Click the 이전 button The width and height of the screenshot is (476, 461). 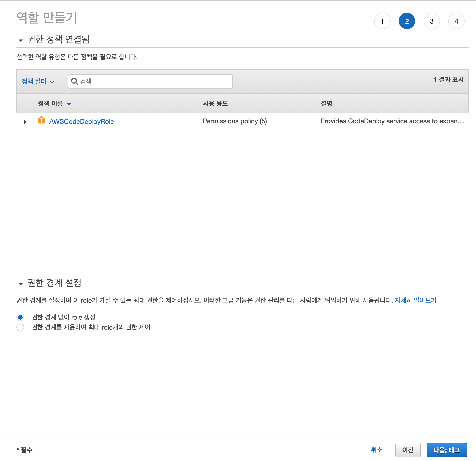[408, 450]
